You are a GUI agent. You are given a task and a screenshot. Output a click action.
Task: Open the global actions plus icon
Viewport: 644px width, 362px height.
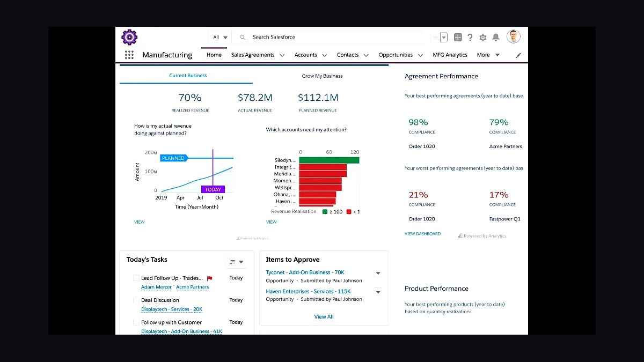(x=458, y=37)
